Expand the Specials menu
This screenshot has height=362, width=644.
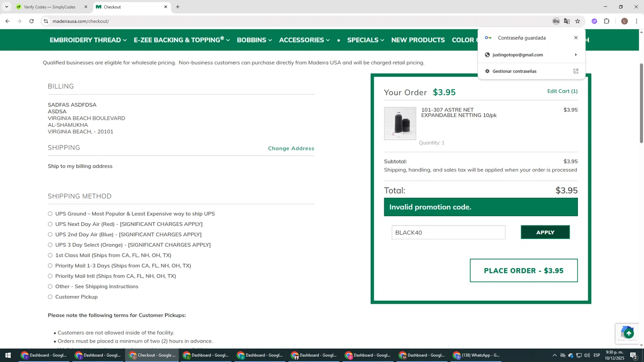pos(365,40)
